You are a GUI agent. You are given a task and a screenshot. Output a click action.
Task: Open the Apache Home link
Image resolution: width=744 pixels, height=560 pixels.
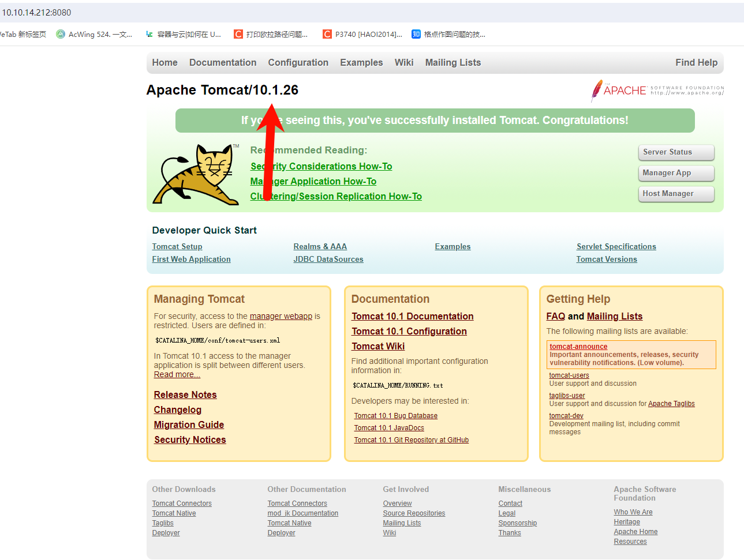[x=635, y=532]
